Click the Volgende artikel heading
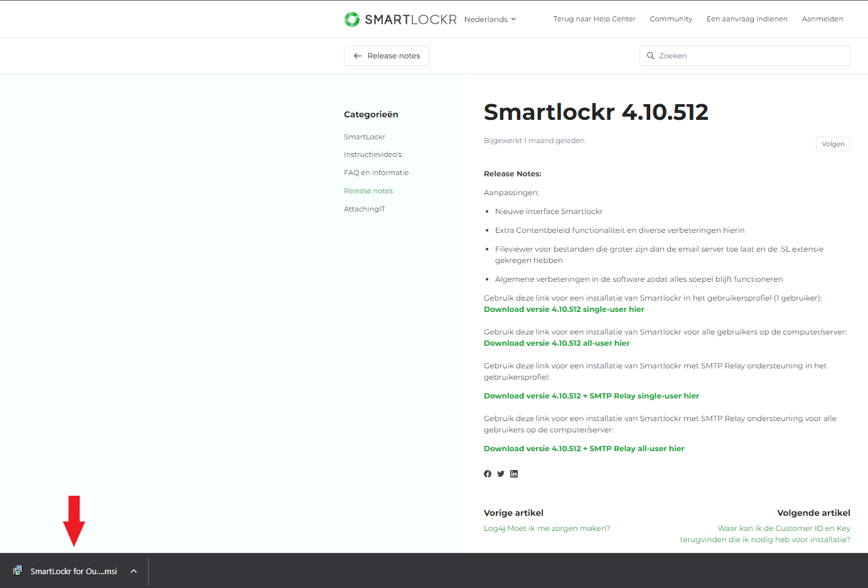 click(x=813, y=513)
